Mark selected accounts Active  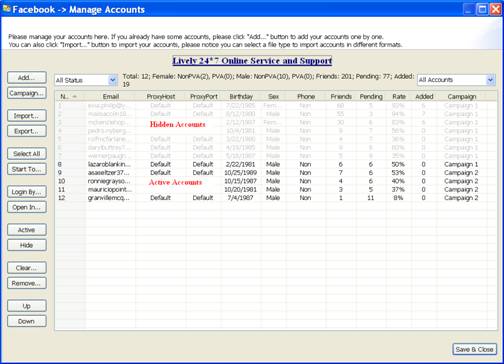pos(27,230)
